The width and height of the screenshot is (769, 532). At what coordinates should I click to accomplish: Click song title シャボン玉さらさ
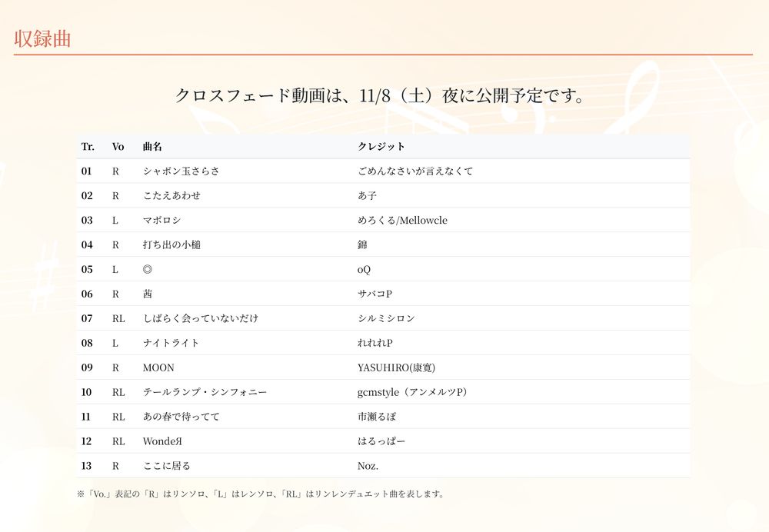(x=181, y=171)
